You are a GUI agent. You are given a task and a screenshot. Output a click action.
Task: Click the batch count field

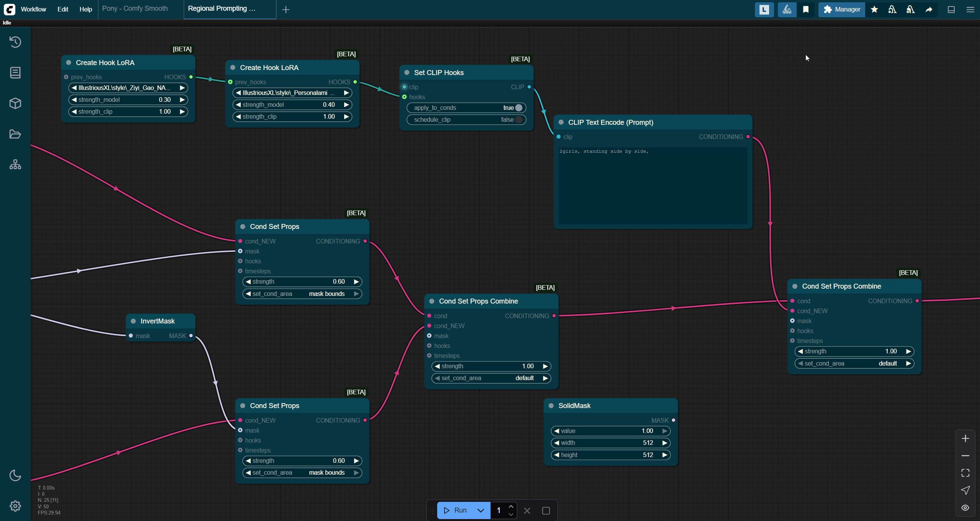tap(499, 511)
